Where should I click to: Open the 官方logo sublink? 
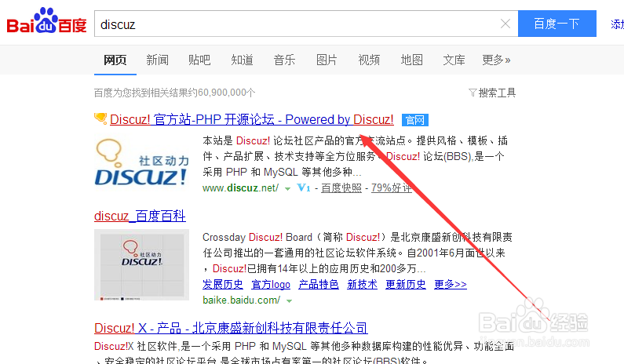[x=271, y=284]
